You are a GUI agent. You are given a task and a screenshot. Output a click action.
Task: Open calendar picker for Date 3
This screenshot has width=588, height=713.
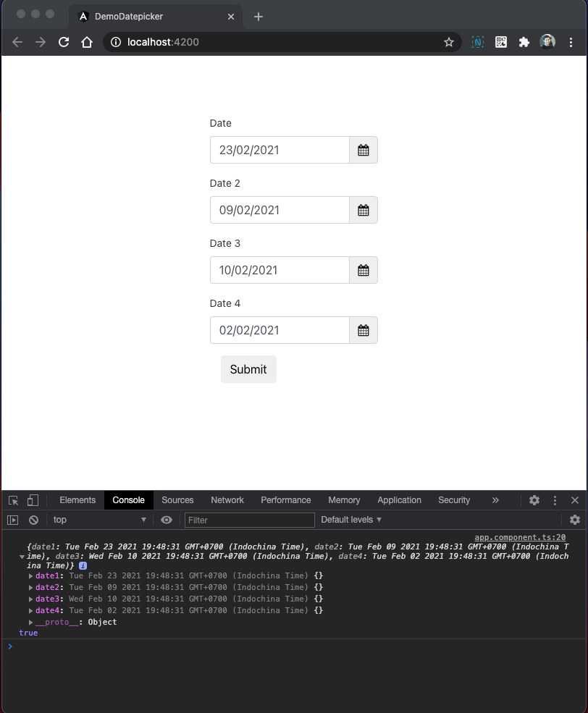364,270
